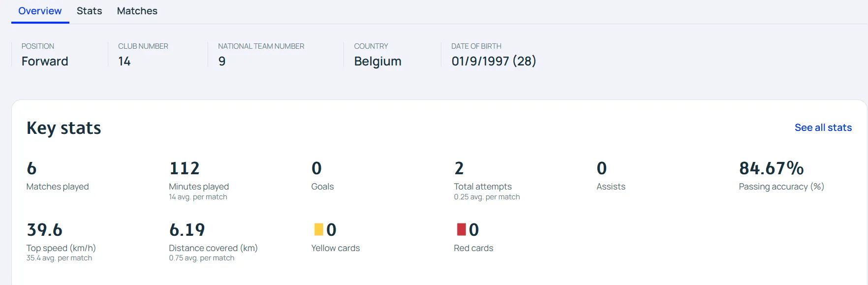The height and width of the screenshot is (285, 868).
Task: Select the Total attempts stat label
Action: [482, 187]
